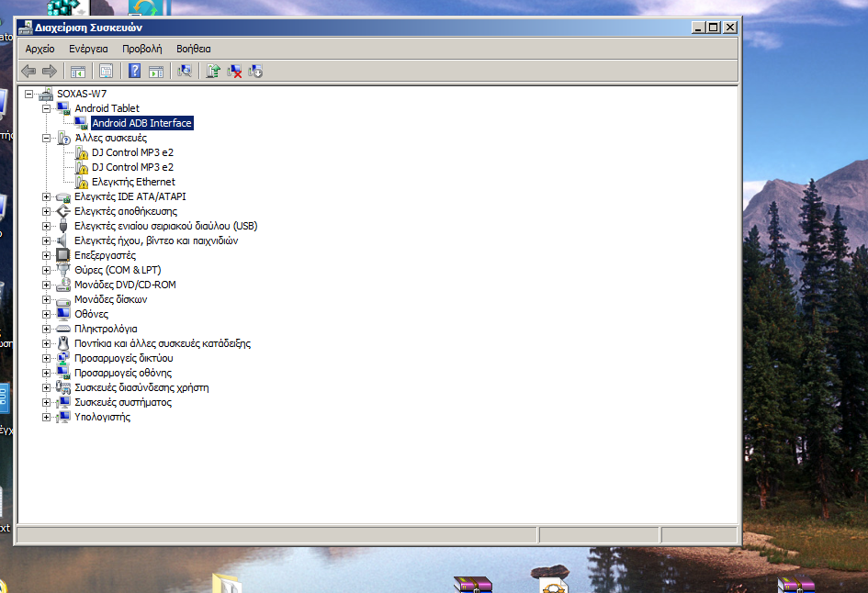Update driver software toolbar icon
The image size is (868, 593).
[213, 71]
